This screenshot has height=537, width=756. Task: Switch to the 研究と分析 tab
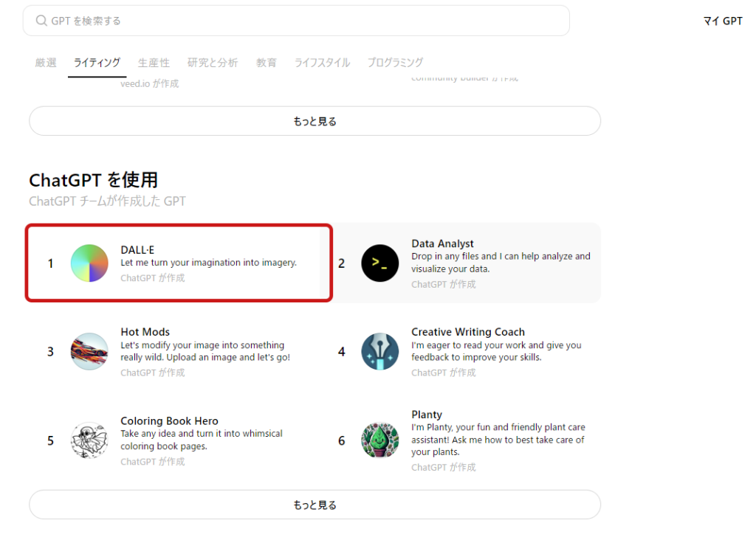213,63
